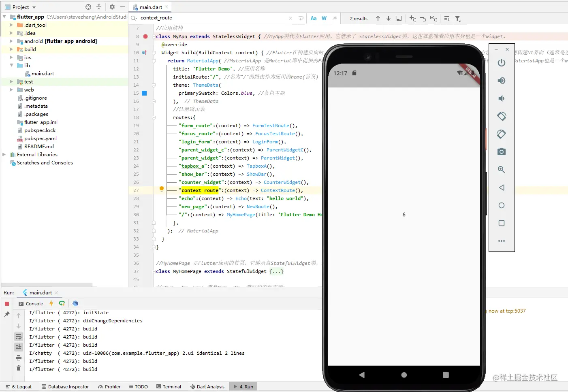Clear console with trash can icon
568x392 pixels.
click(x=19, y=368)
